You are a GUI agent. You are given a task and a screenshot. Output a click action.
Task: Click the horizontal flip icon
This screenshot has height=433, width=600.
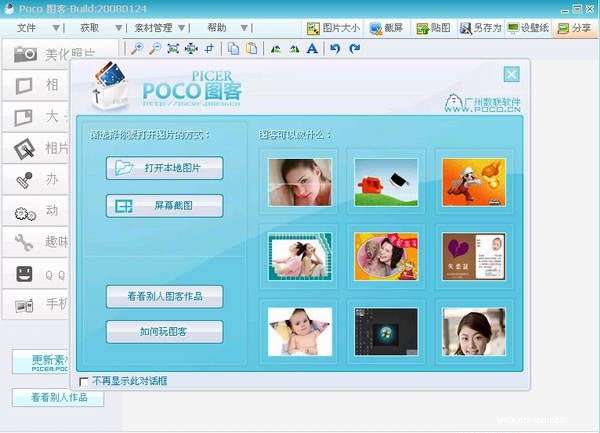pos(276,49)
